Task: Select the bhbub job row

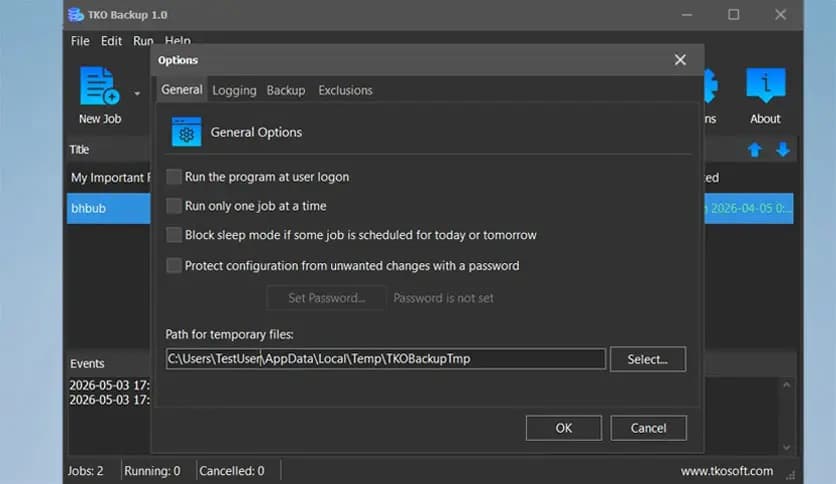Action: pos(109,208)
